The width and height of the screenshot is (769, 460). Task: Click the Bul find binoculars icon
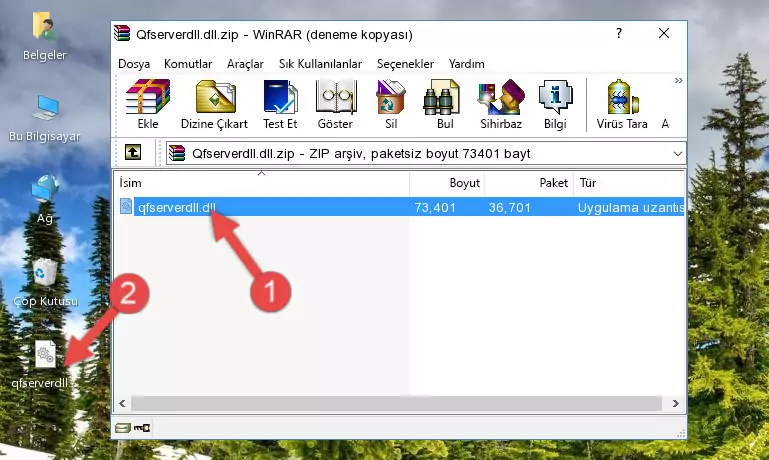tap(444, 104)
